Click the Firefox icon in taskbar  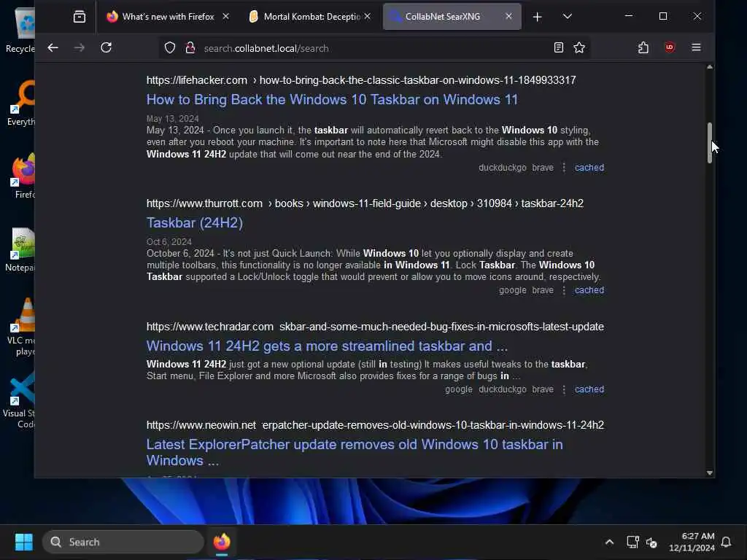click(x=222, y=542)
